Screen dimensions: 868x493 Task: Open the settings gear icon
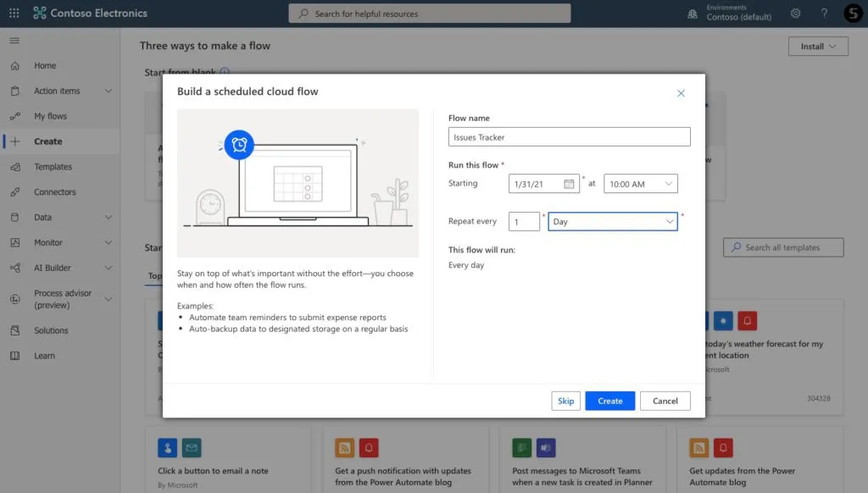pos(795,14)
